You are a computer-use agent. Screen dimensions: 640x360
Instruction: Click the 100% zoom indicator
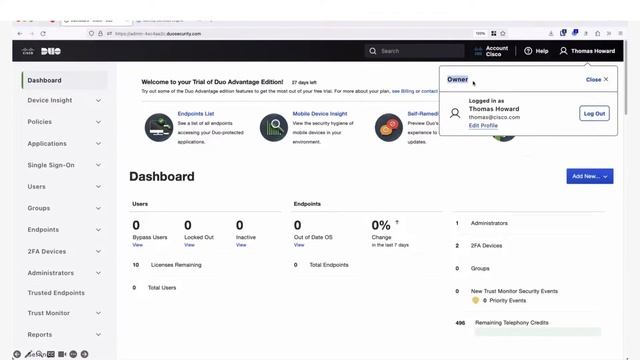tap(480, 33)
